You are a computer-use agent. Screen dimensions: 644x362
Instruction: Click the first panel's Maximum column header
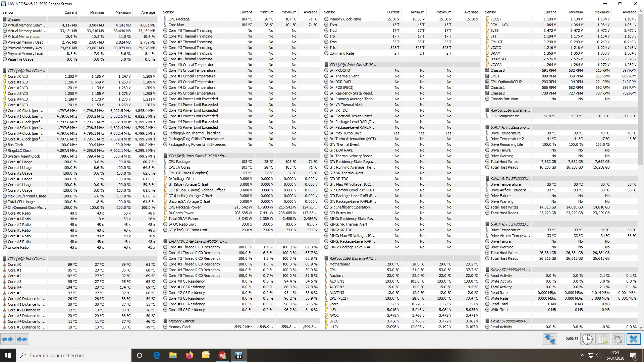(x=123, y=12)
